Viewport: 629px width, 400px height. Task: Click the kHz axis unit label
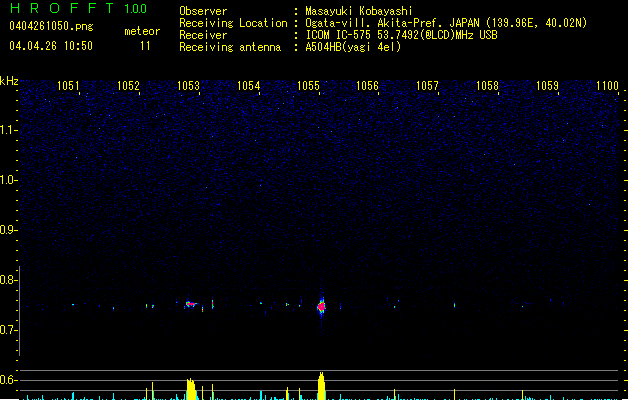point(9,81)
